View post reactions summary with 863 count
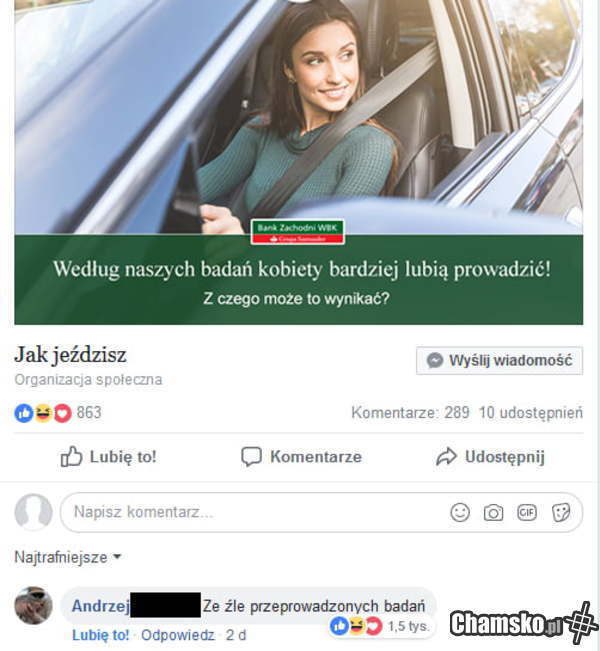This screenshot has width=600, height=651. 58,413
